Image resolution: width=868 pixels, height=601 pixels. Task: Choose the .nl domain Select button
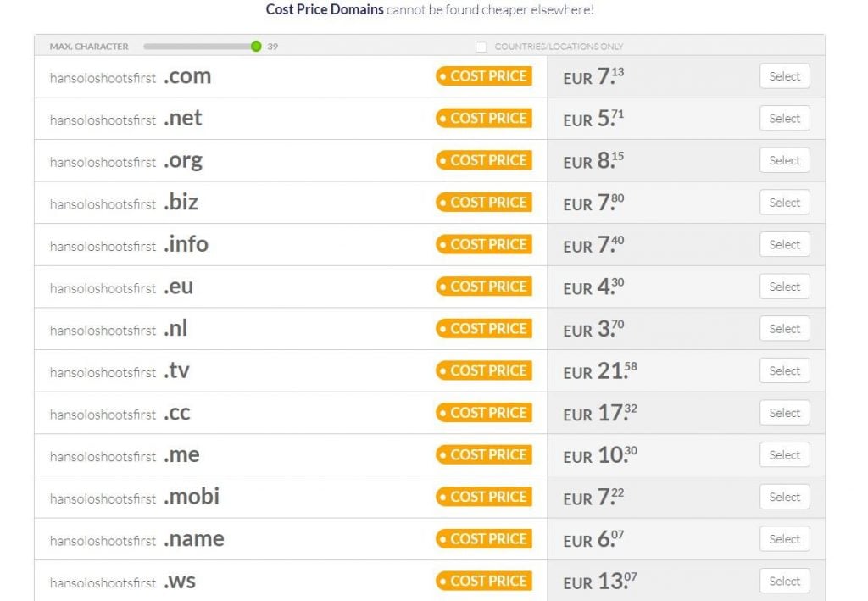[784, 329]
